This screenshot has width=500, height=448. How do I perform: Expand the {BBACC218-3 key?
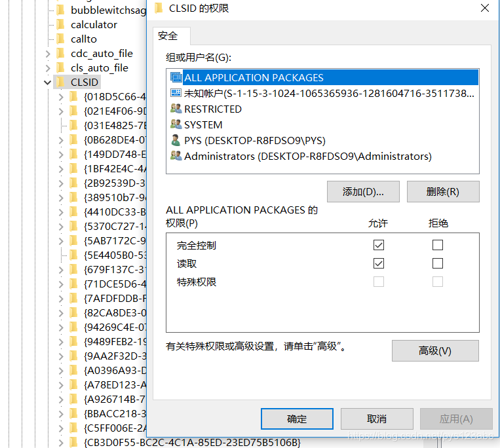61,414
